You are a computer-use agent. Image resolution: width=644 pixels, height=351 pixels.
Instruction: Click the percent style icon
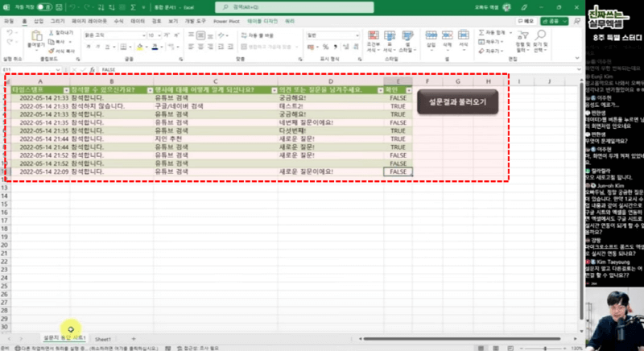pyautogui.click(x=326, y=47)
